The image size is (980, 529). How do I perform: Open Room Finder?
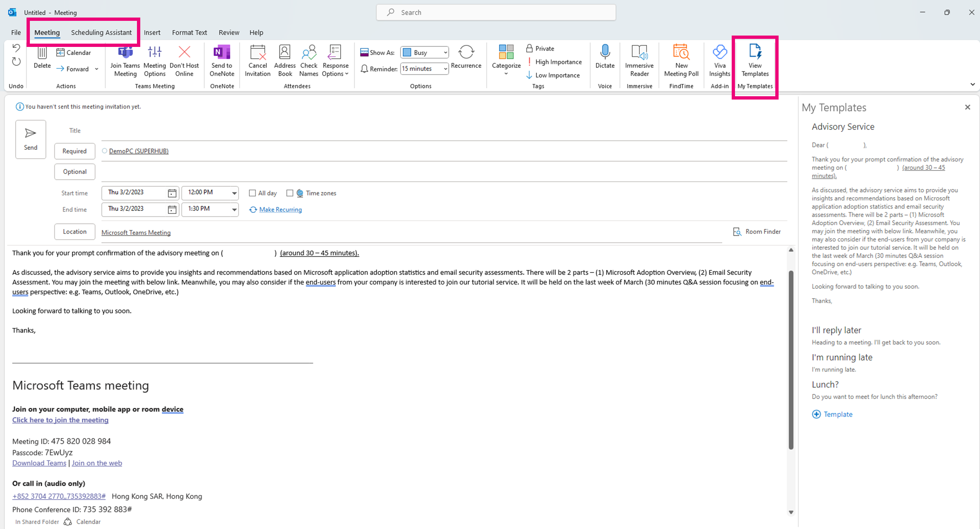(x=757, y=231)
